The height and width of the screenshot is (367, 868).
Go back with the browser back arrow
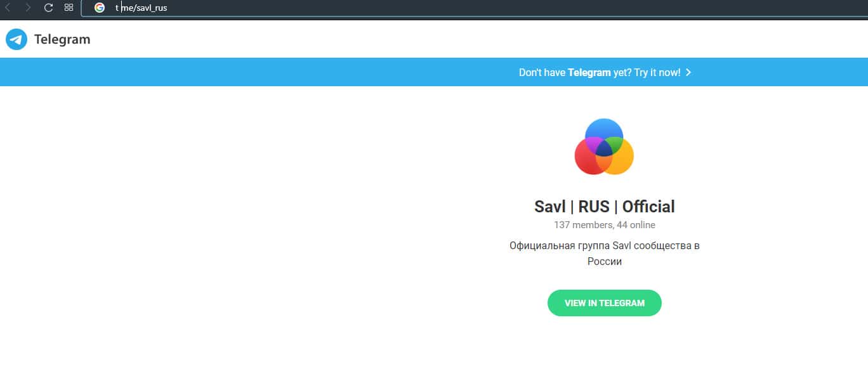(8, 8)
